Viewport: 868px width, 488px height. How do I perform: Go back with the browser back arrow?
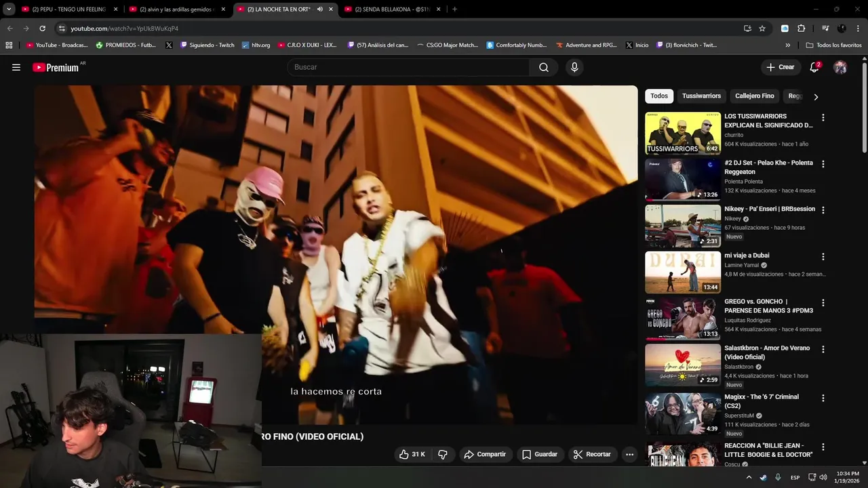click(x=9, y=28)
